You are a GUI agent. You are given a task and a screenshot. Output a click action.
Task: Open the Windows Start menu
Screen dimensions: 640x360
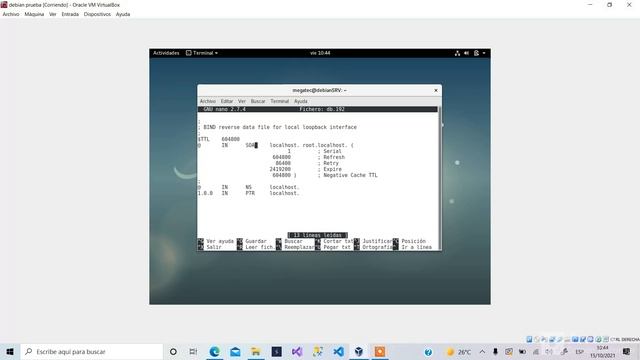click(x=10, y=351)
